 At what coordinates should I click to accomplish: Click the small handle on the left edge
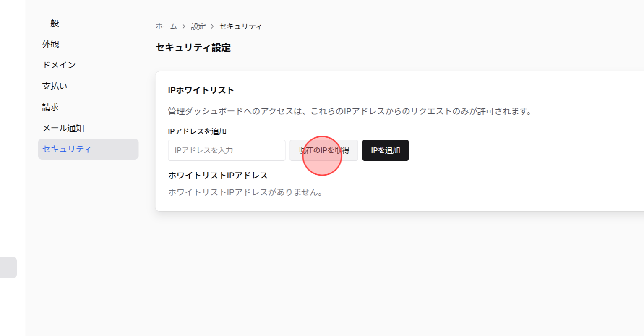tap(8, 268)
